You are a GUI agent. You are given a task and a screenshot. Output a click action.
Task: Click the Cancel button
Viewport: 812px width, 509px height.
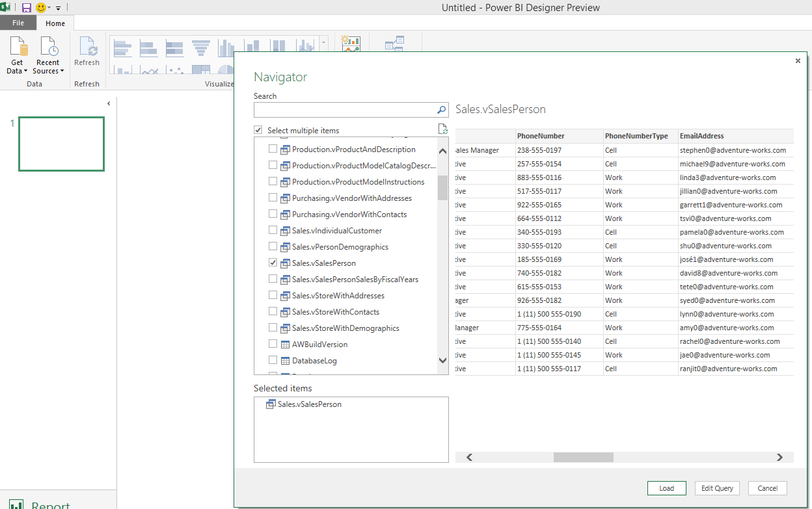(x=768, y=488)
